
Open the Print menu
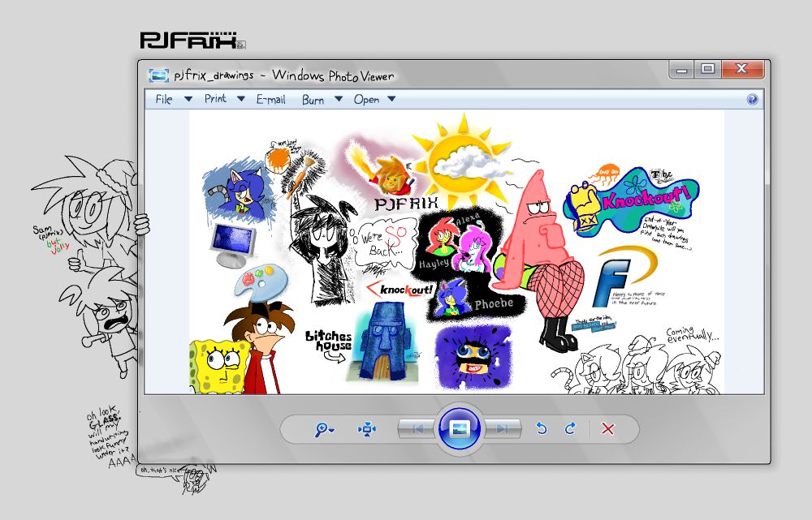(215, 98)
